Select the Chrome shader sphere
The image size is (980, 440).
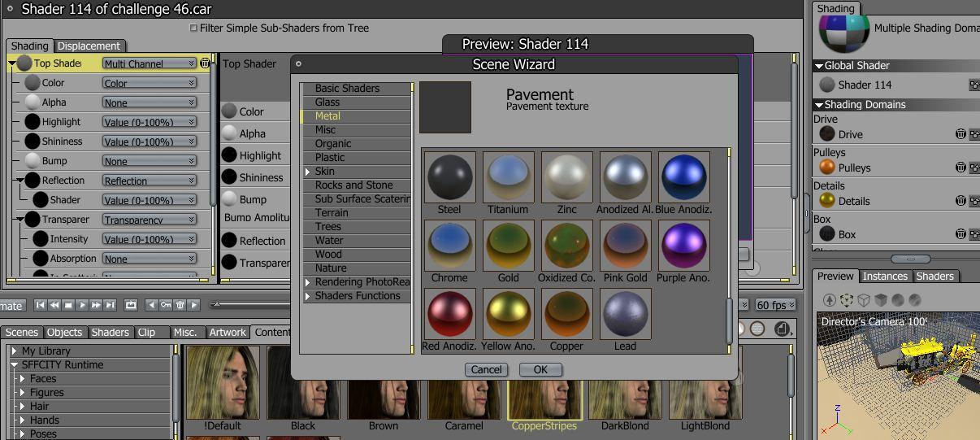point(449,245)
